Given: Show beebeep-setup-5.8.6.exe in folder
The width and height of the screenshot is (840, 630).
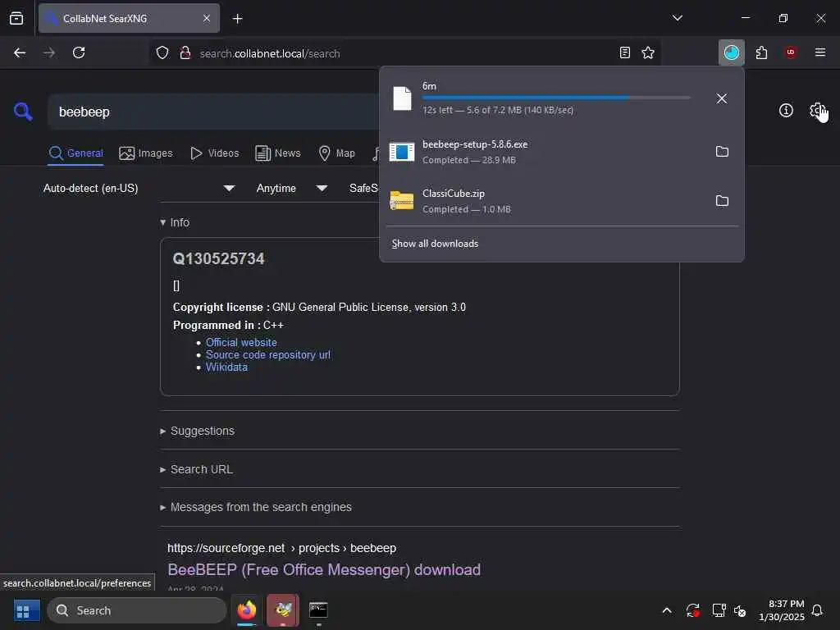Looking at the screenshot, I should (722, 152).
